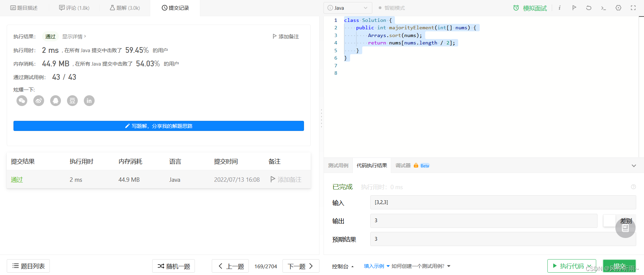Click 添加备注 flag next to result
The image size is (644, 275).
point(285,36)
